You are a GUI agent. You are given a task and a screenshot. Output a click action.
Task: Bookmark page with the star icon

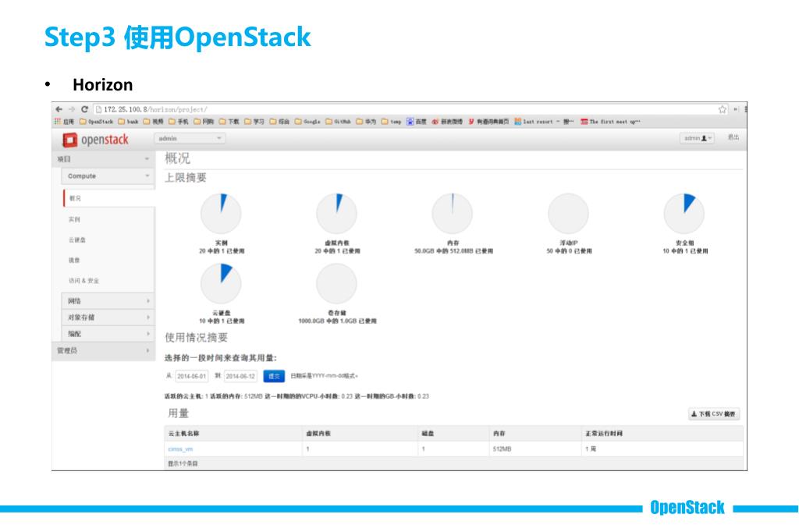point(722,109)
